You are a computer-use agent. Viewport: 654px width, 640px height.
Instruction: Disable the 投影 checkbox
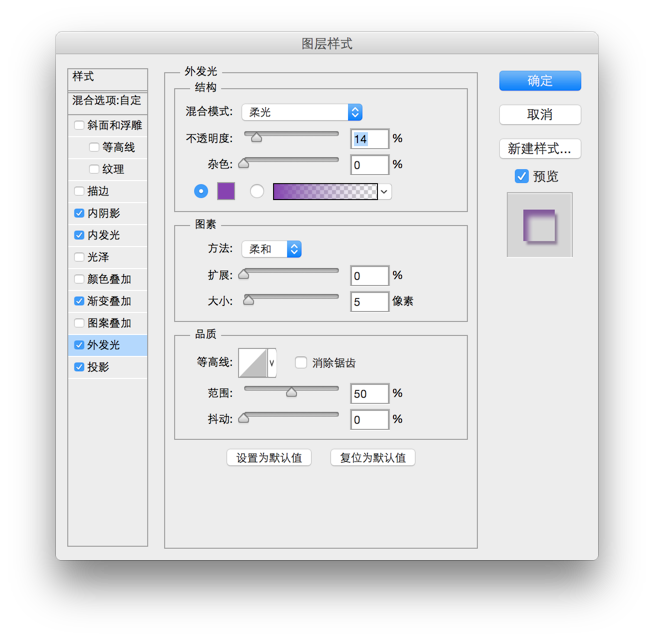[79, 367]
